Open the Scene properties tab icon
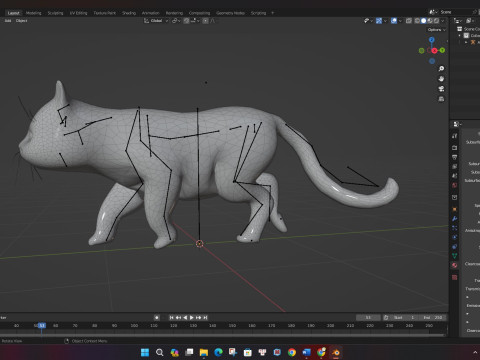480x360 pixels. tap(455, 176)
